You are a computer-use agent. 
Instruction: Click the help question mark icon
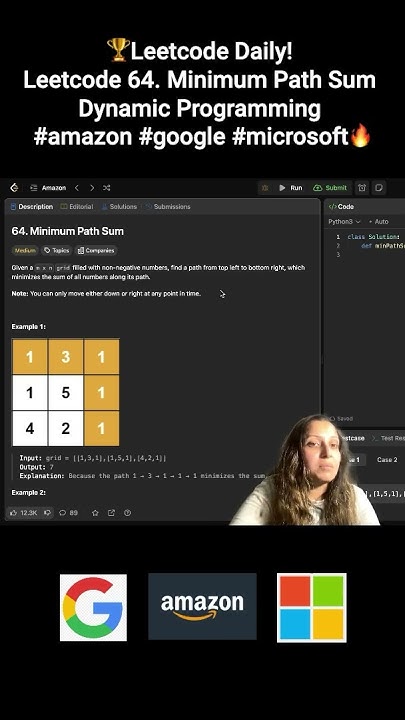(128, 512)
